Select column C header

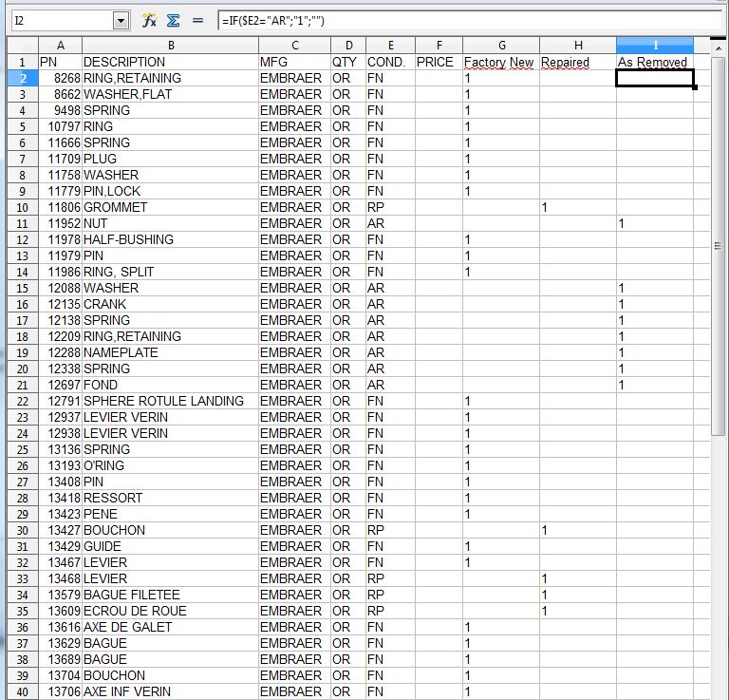tap(295, 46)
